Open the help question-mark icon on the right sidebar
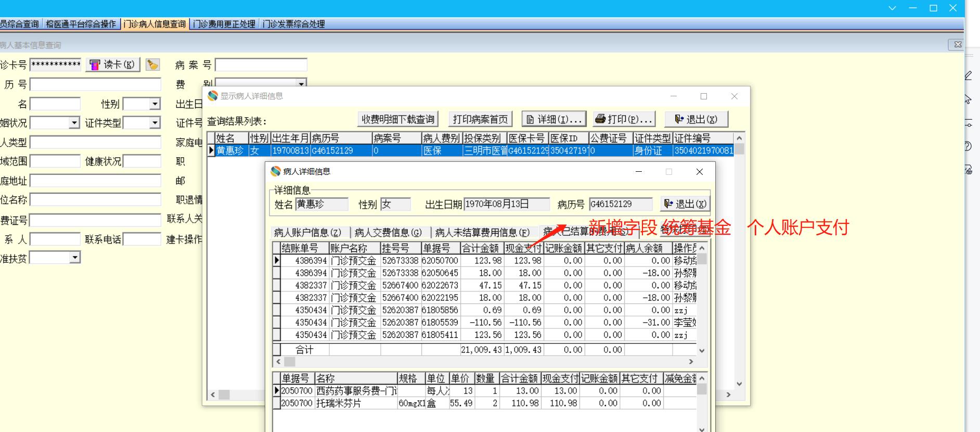Viewport: 980px width, 432px height. coord(968,146)
